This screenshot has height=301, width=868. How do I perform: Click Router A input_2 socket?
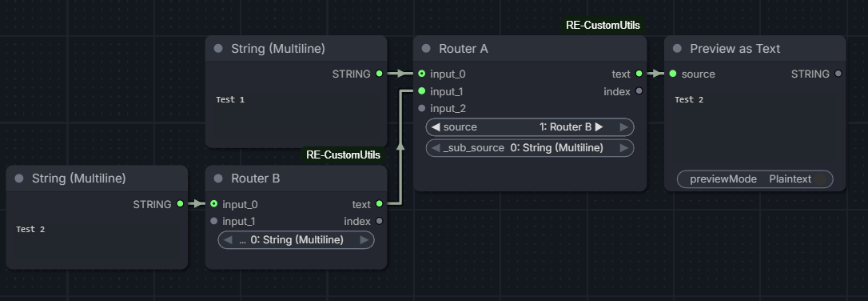(x=422, y=108)
